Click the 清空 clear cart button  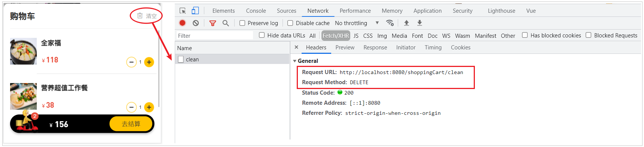pos(147,16)
